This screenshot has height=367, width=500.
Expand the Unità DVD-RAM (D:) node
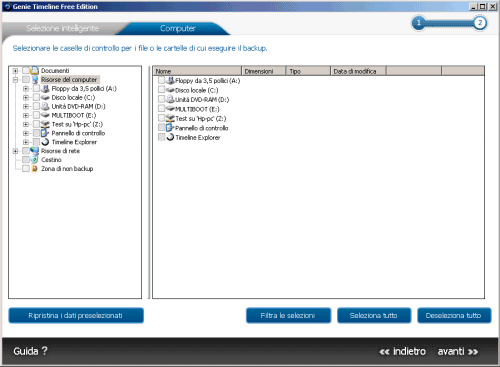(26, 106)
